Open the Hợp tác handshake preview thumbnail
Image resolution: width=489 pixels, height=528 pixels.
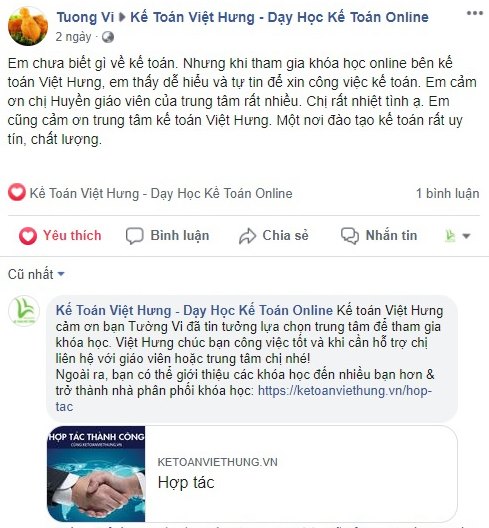click(x=96, y=474)
